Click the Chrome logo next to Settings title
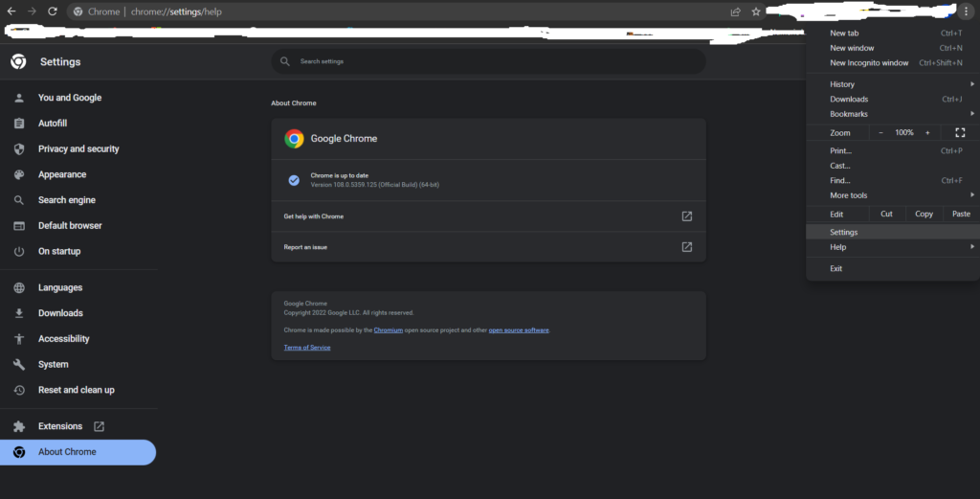The height and width of the screenshot is (499, 980). (x=19, y=61)
